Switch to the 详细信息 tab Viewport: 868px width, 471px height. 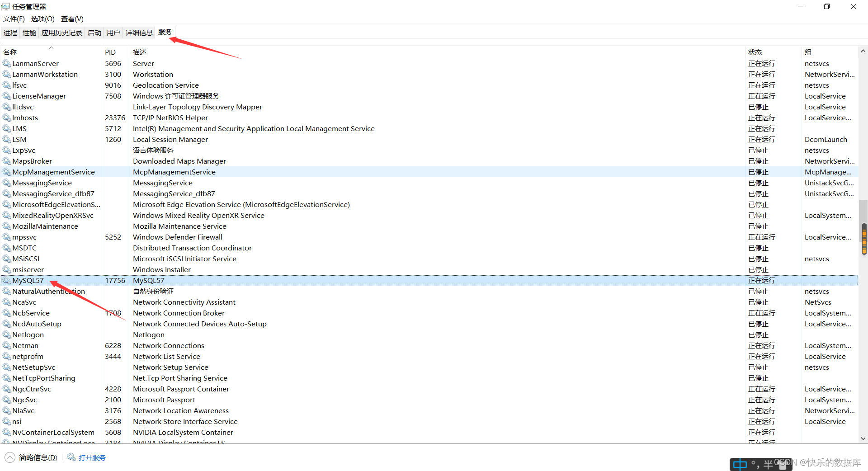coord(139,33)
